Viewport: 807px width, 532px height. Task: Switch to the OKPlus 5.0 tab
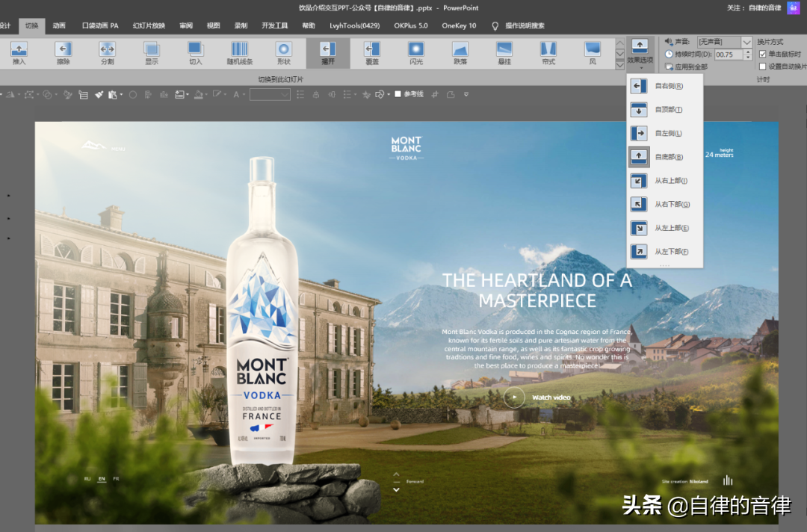click(411, 25)
